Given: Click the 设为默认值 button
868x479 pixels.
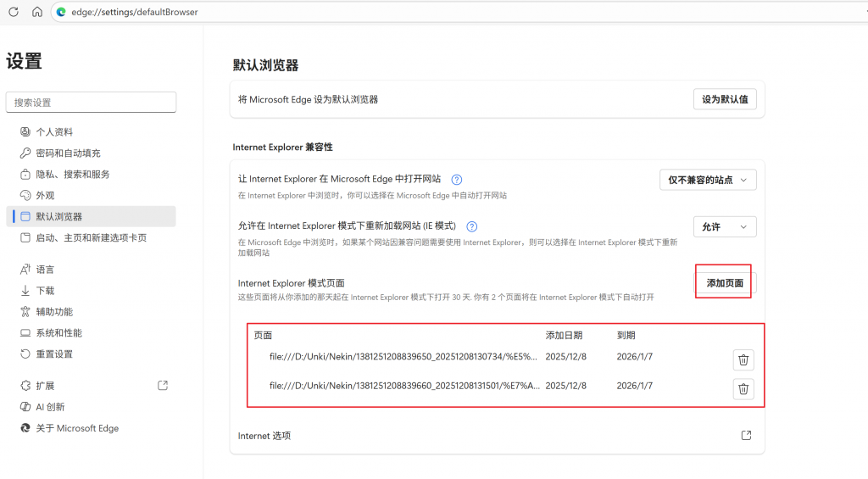Looking at the screenshot, I should (725, 99).
